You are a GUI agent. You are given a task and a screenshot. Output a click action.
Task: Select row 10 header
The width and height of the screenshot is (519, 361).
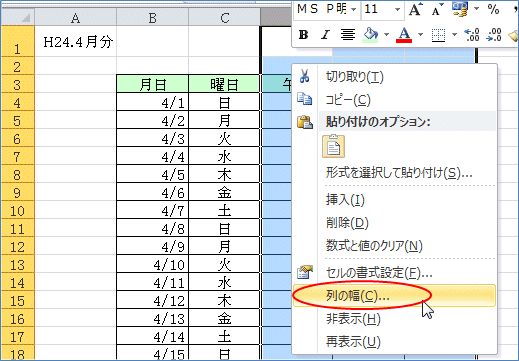pos(17,210)
